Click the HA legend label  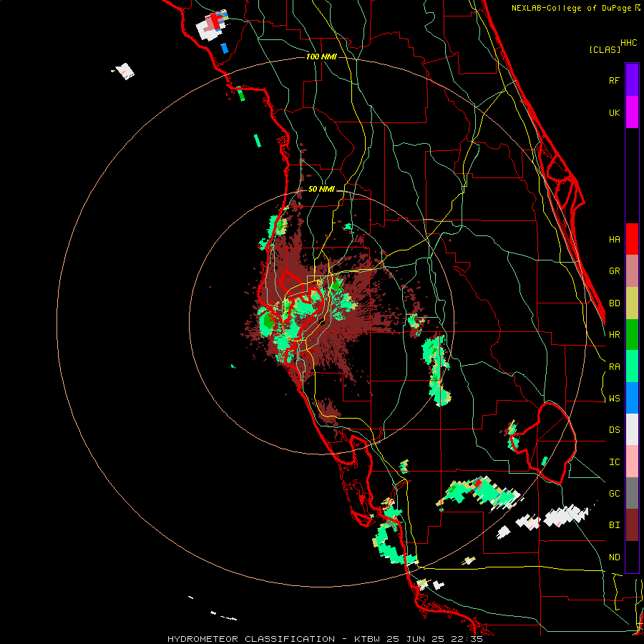[614, 239]
